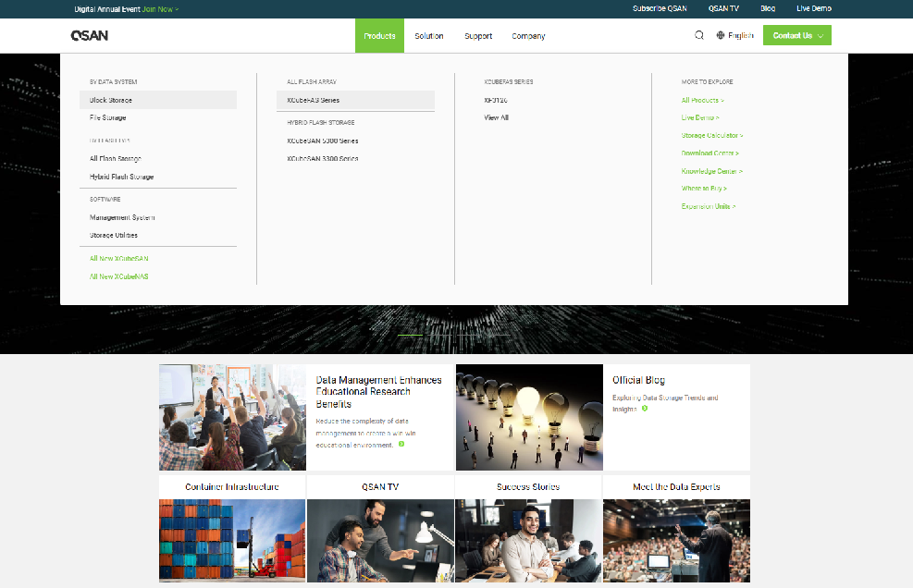The width and height of the screenshot is (913, 588).
Task: Click the light bulbs image
Action: point(529,417)
